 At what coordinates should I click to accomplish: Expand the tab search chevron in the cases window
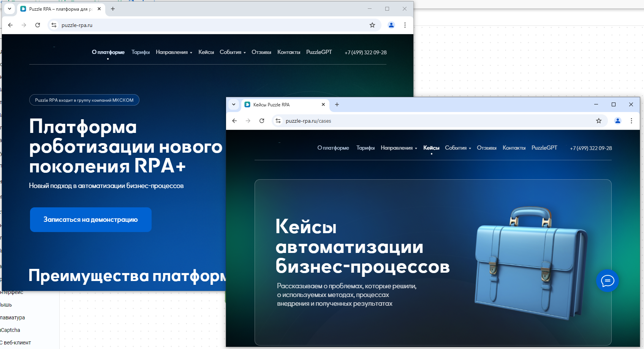point(234,104)
